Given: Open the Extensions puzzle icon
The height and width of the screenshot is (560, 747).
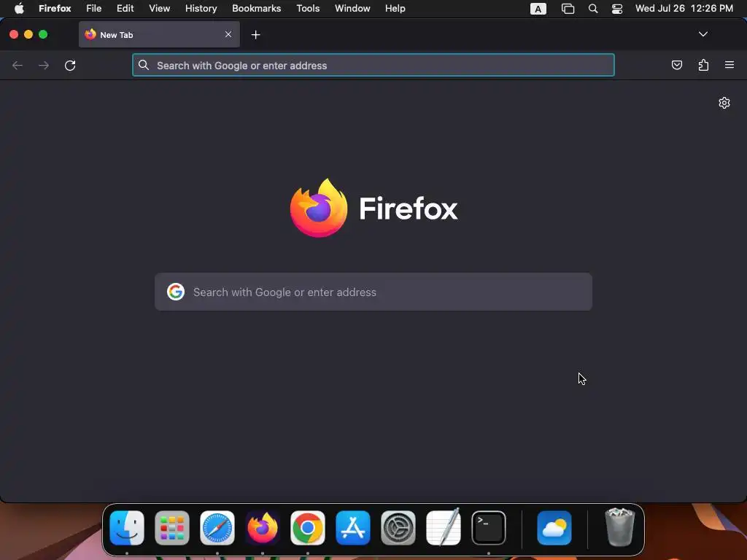Looking at the screenshot, I should click(x=703, y=65).
